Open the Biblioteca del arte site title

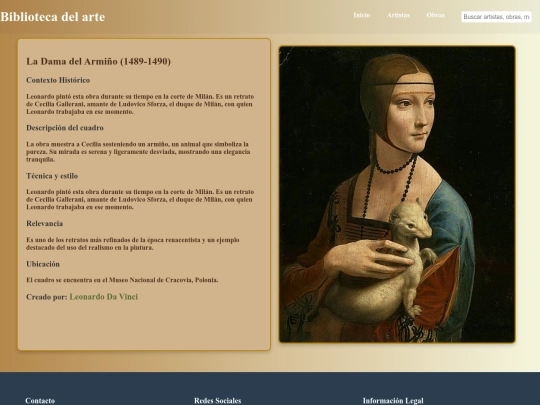53,17
